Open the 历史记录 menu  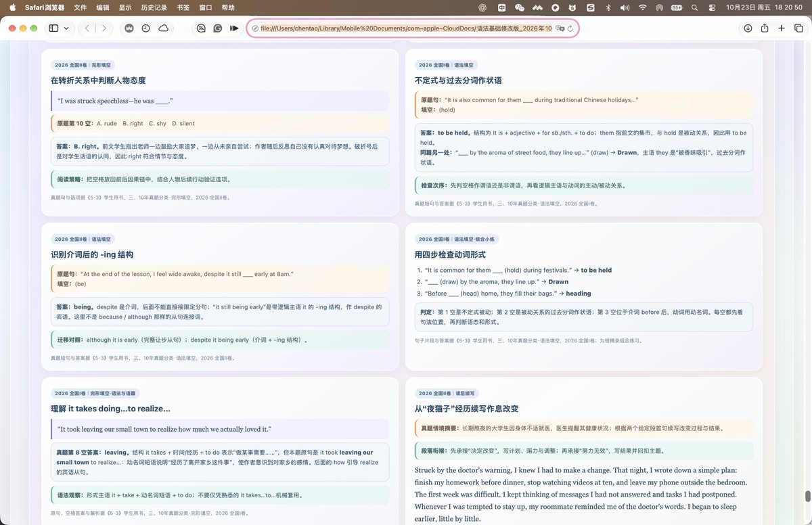click(x=154, y=7)
